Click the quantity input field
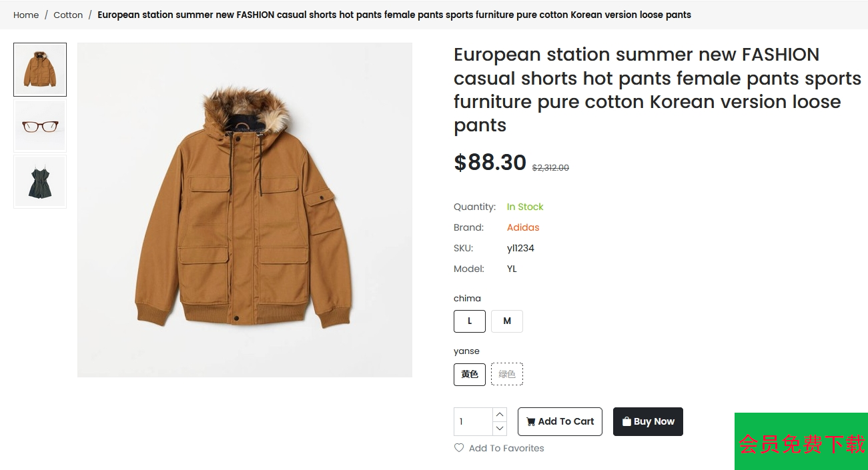Image resolution: width=868 pixels, height=470 pixels. tap(473, 421)
